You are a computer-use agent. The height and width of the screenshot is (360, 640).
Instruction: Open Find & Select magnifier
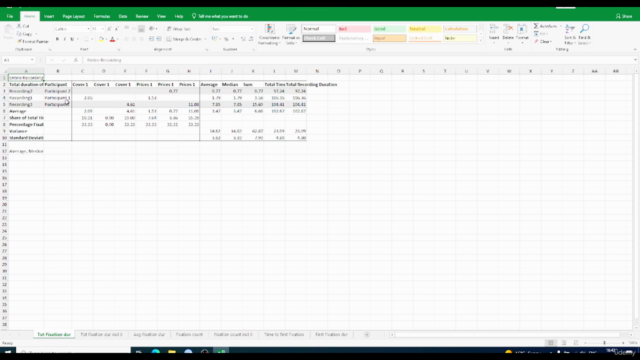pos(584,34)
